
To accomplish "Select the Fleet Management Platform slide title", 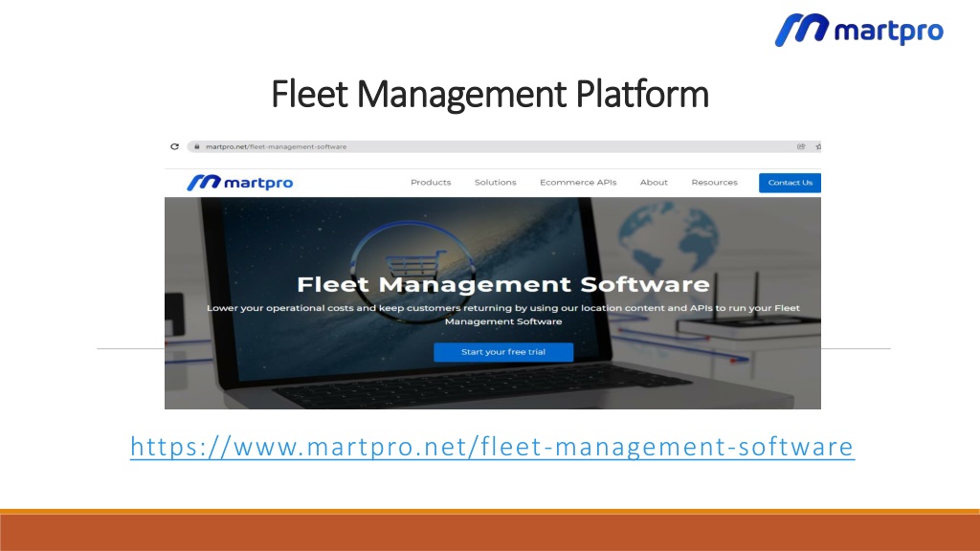I will tap(490, 95).
